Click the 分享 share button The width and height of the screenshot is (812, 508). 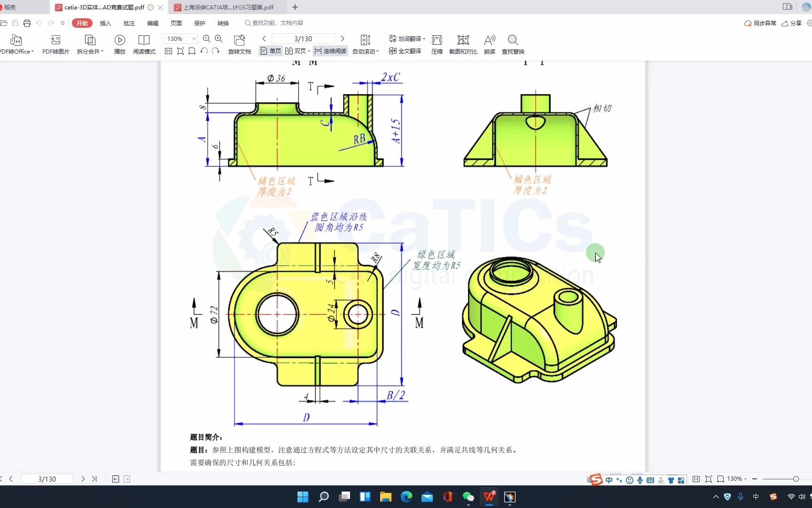coord(794,23)
